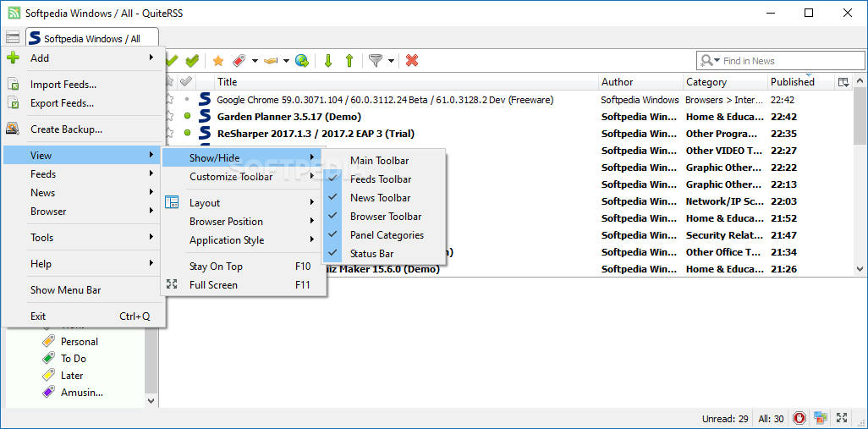Toggle Panel Categories visibility

click(x=383, y=235)
